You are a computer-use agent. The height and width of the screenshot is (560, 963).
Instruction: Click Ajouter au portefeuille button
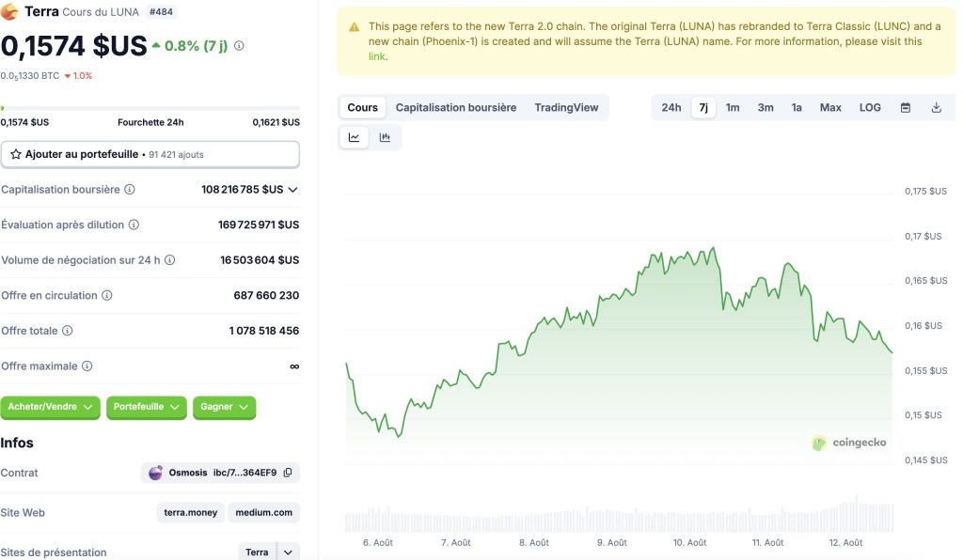150,154
